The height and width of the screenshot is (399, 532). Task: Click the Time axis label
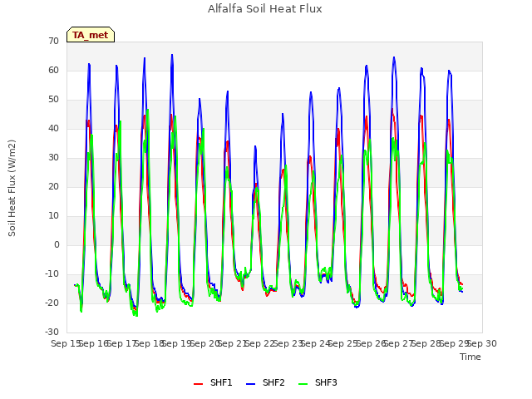click(470, 357)
